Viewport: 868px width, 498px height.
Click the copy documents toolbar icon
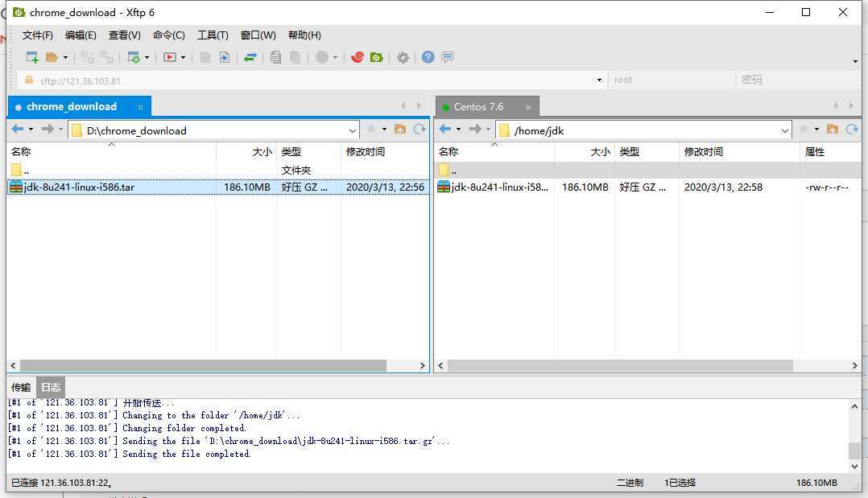tap(275, 57)
